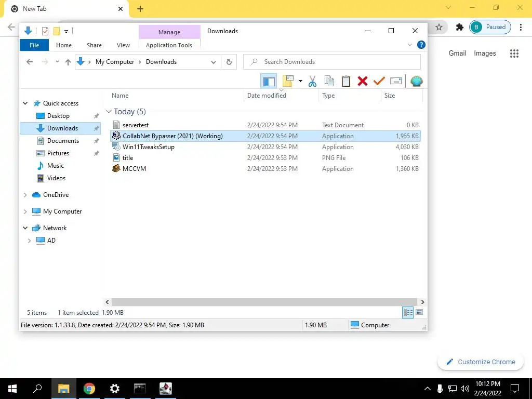This screenshot has height=399, width=532.
Task: Open the Chrome three-dot menu
Action: pyautogui.click(x=521, y=27)
